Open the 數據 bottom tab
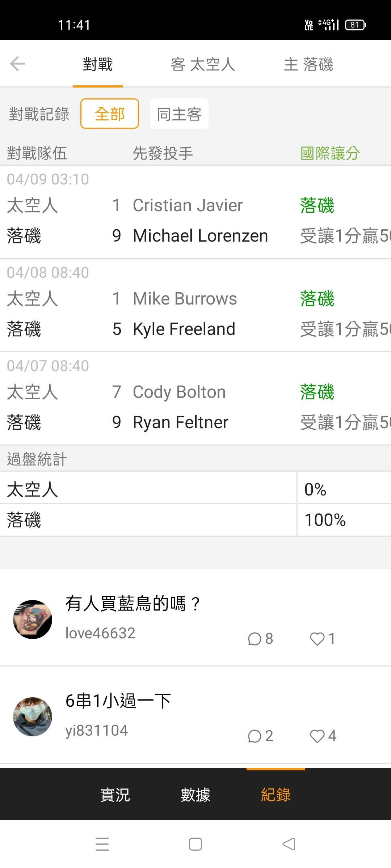 (x=195, y=795)
